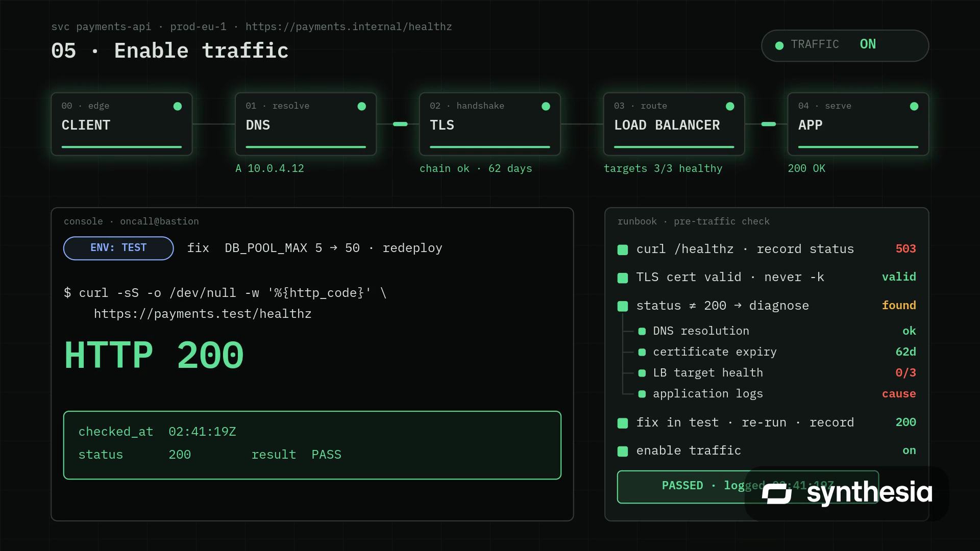This screenshot has height=551, width=980.
Task: Open the ENV: TEST badge
Action: (x=118, y=248)
